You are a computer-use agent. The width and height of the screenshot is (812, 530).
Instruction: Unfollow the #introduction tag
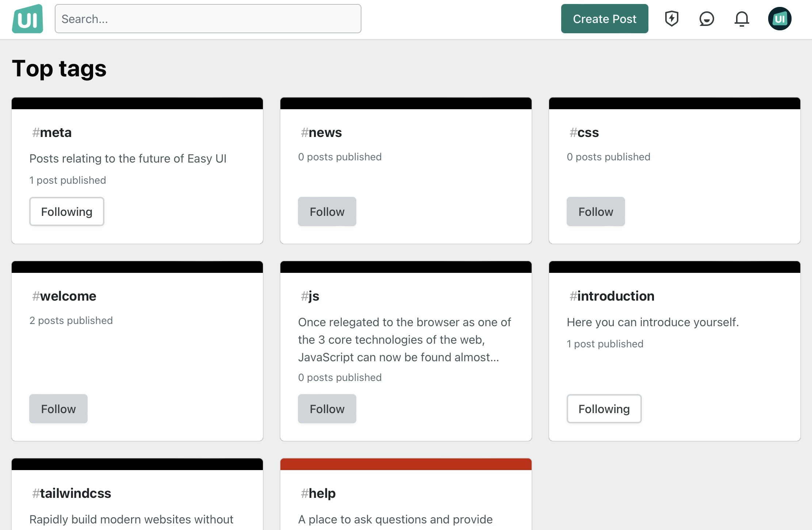(604, 409)
